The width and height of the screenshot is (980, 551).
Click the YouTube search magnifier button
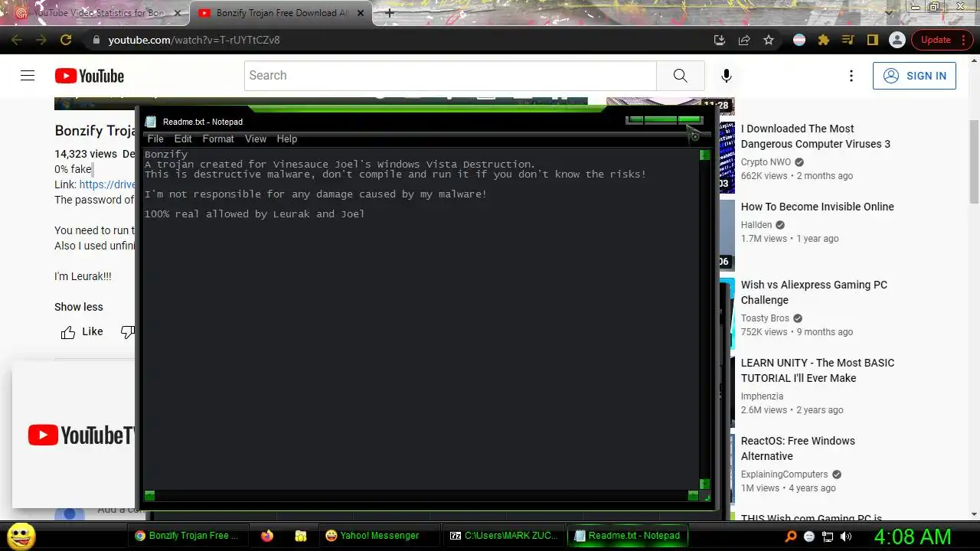pyautogui.click(x=681, y=76)
